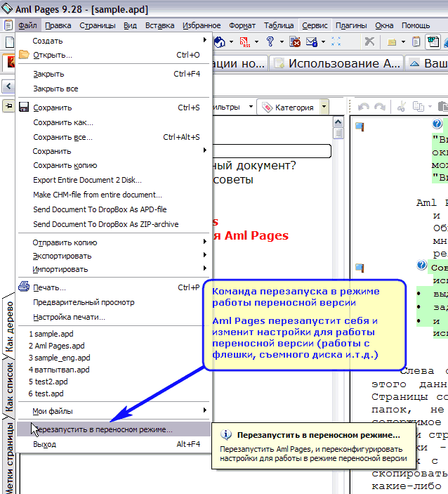448x494 pixels.
Task: Click the RSS feed toolbar icon
Action: (x=245, y=41)
